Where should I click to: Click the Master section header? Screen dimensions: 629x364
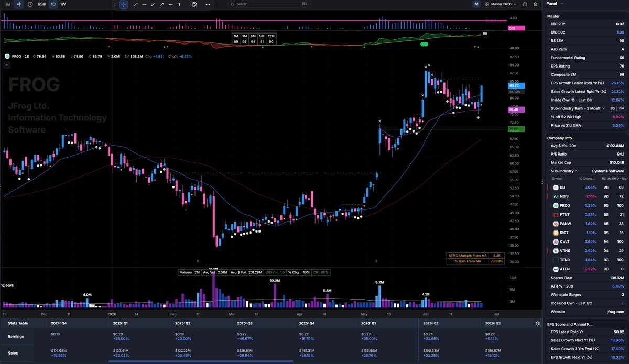tap(553, 16)
